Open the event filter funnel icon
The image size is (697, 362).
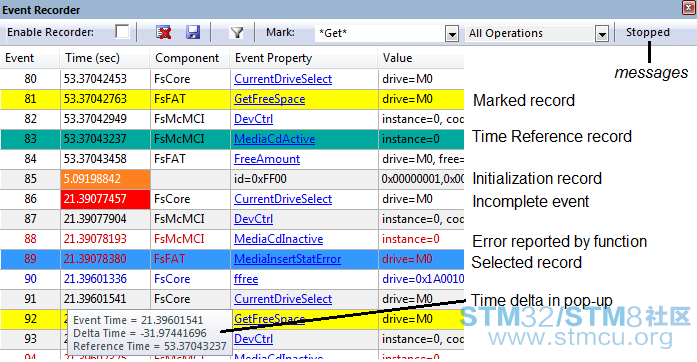tap(237, 32)
